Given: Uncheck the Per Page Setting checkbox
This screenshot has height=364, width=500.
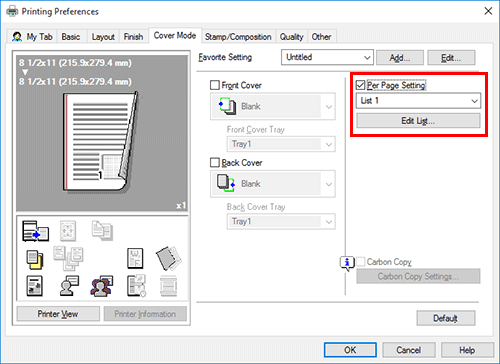Looking at the screenshot, I should [x=360, y=85].
